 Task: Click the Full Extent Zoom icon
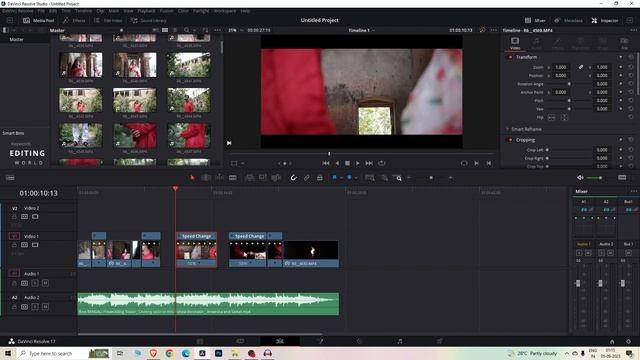pyautogui.click(x=369, y=178)
